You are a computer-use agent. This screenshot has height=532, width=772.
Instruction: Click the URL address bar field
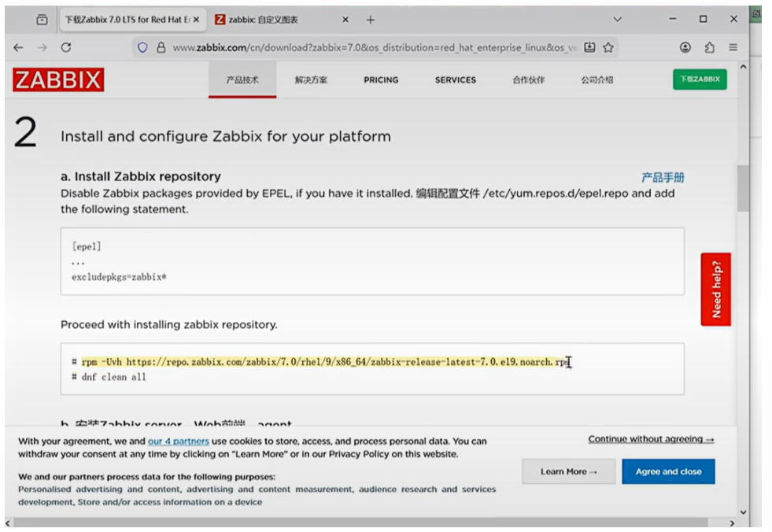point(374,47)
